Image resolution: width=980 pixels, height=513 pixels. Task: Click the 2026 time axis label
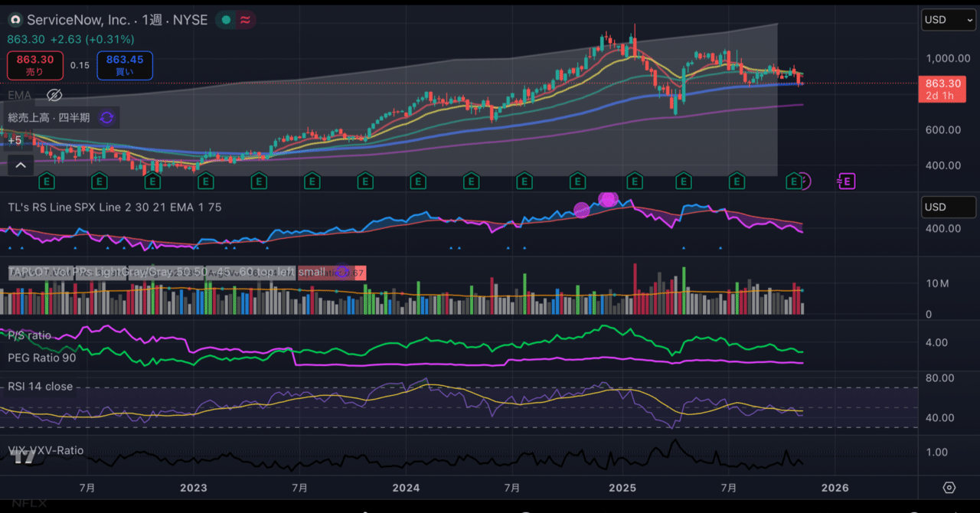click(835, 488)
